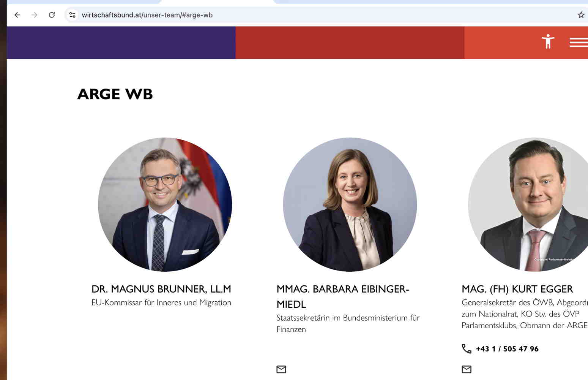Click the purple block in the header
Screen dimensions: 588x380
click(121, 43)
